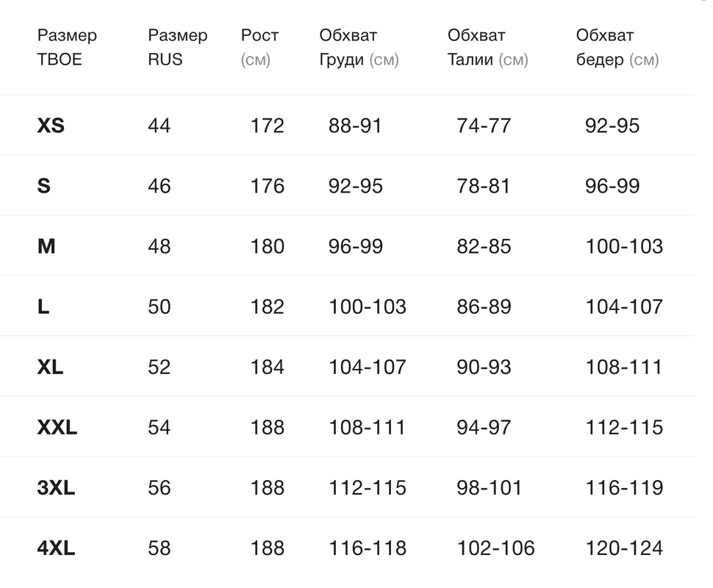
Task: Choose the L size label
Action: pos(43,307)
